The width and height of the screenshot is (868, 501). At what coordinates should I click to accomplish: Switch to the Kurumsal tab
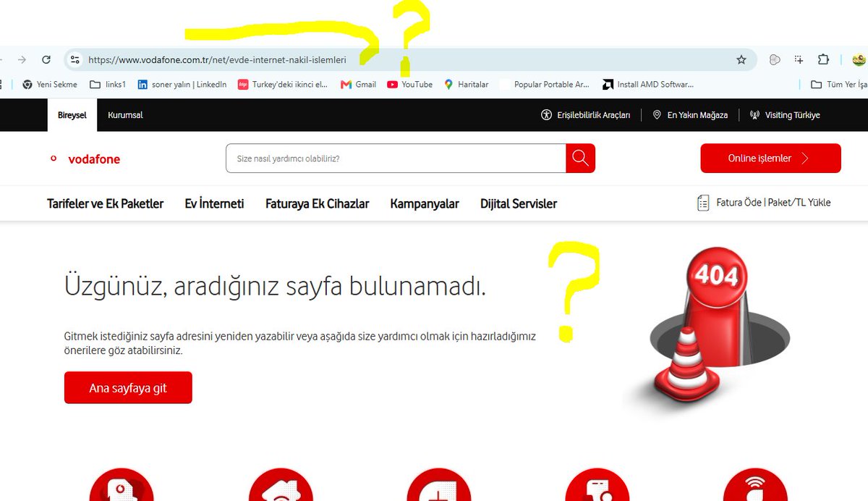[125, 115]
